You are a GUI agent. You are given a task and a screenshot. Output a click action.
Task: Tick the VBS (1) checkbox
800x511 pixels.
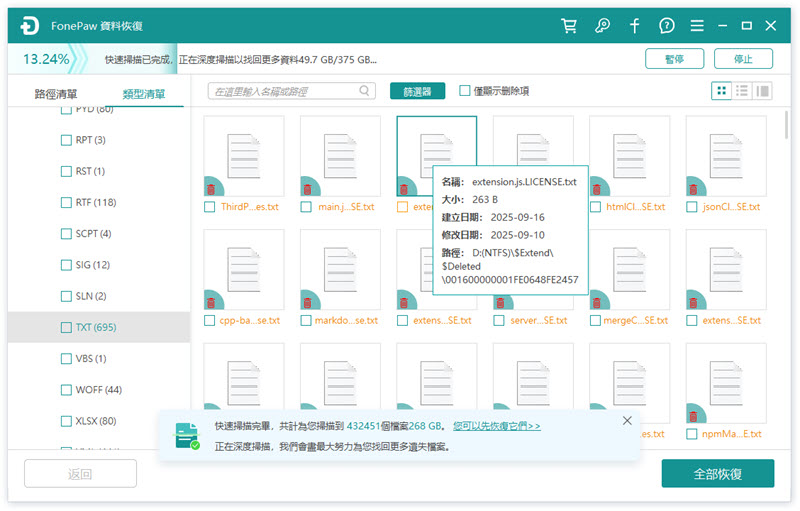[66, 359]
